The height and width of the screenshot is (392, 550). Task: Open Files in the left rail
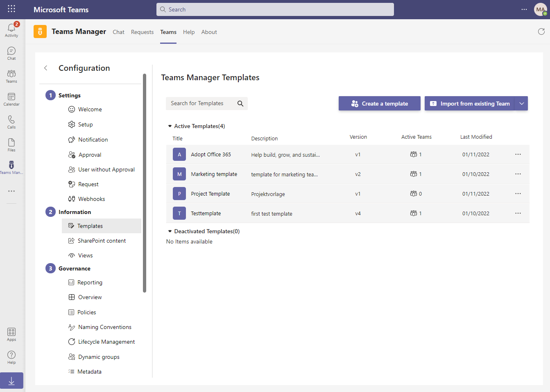click(x=11, y=145)
